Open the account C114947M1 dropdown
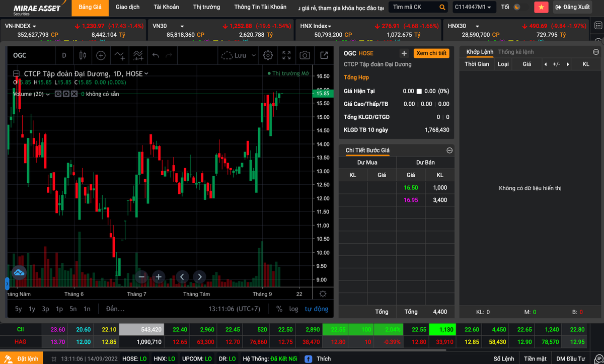604x364 pixels. coord(473,7)
